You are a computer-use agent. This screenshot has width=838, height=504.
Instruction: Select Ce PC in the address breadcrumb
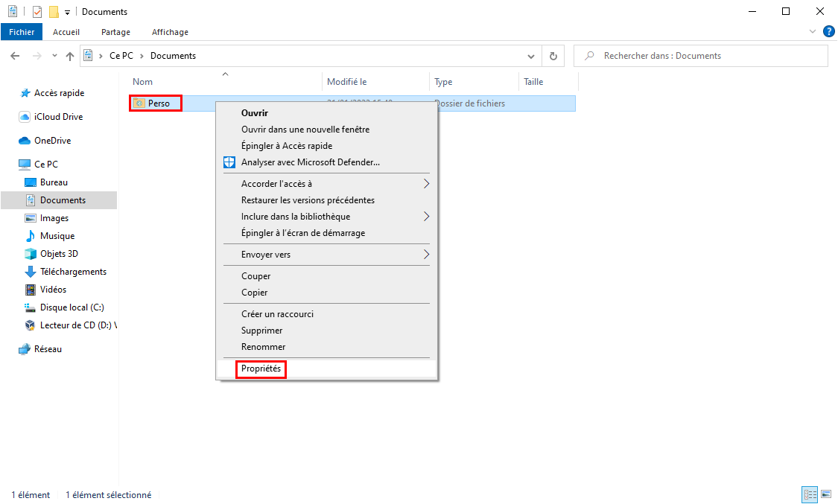[121, 56]
